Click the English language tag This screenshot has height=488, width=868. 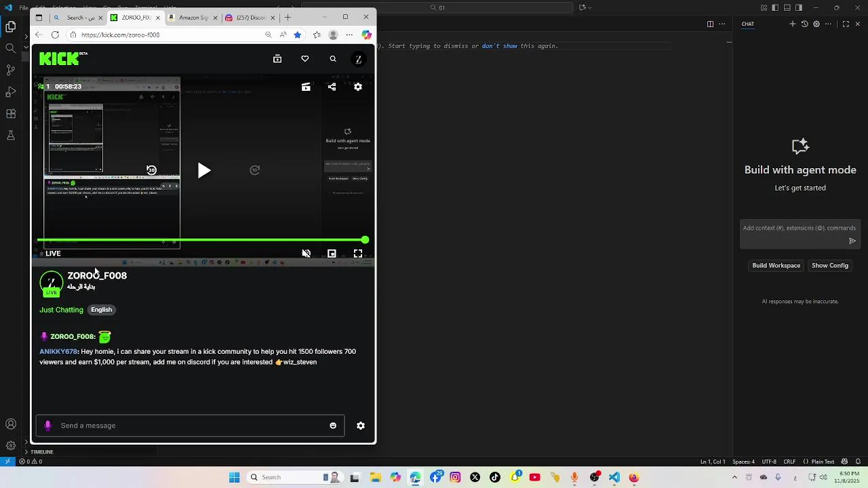click(102, 310)
